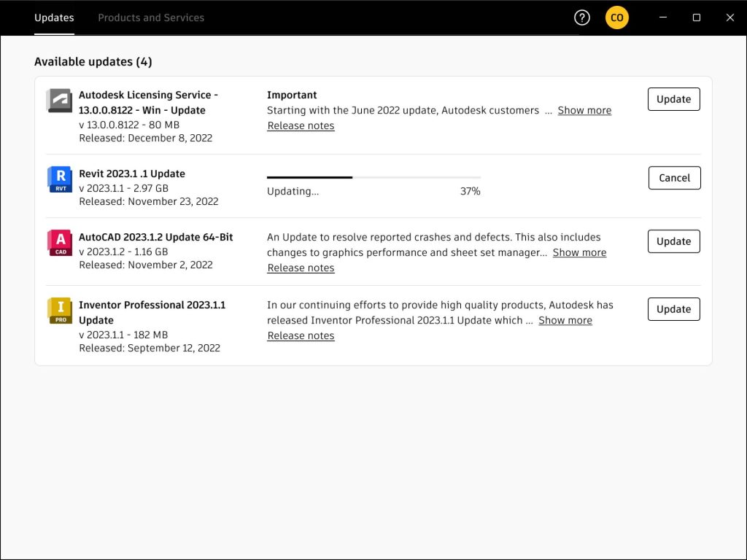The width and height of the screenshot is (747, 560).
Task: Minimize the Autodesk updates window
Action: (662, 17)
